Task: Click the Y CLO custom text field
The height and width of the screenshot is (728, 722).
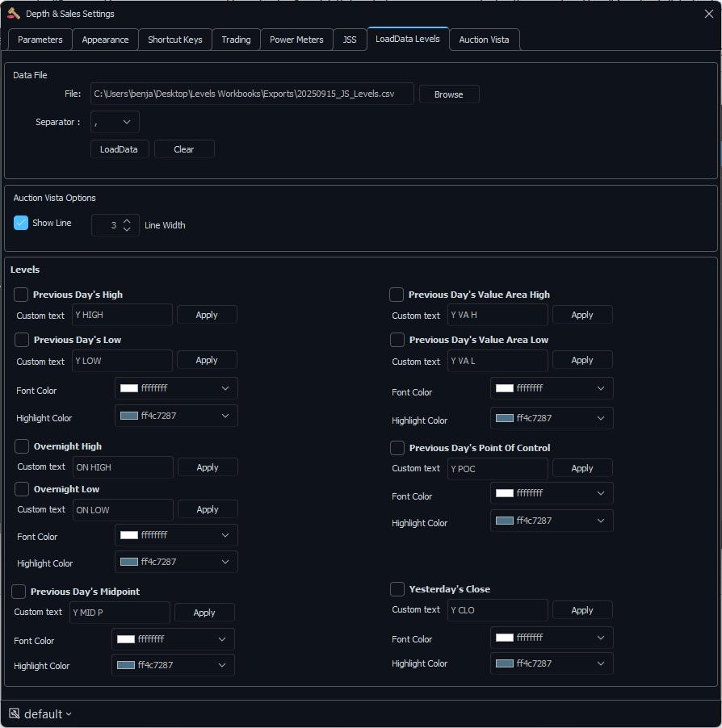Action: (497, 610)
